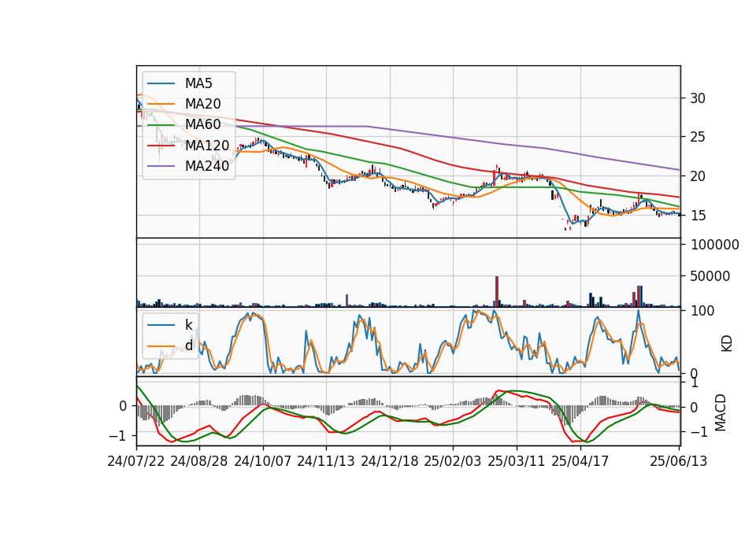Click the MACD left axis value −1

(117, 436)
